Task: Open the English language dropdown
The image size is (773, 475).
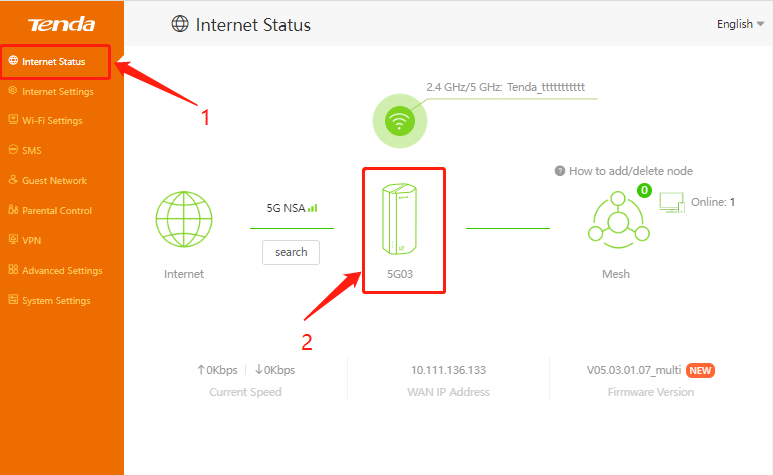Action: 740,24
